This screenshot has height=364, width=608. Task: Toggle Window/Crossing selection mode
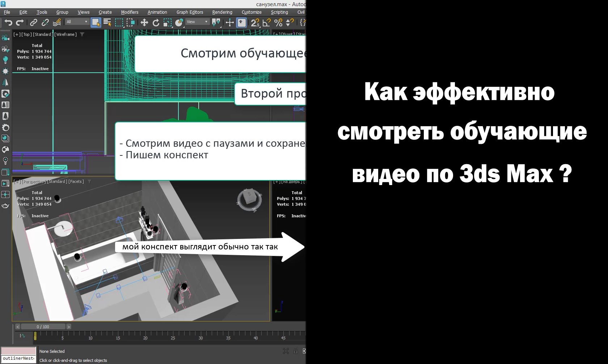click(131, 23)
